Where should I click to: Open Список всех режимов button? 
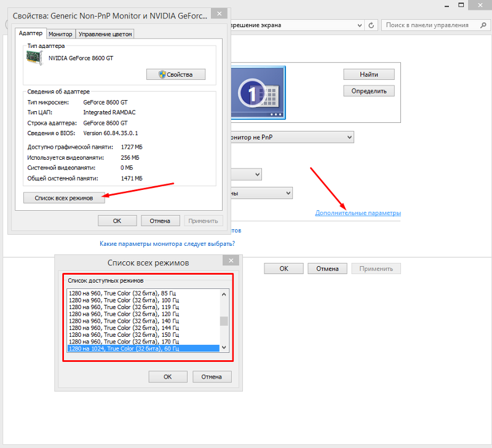(x=64, y=198)
